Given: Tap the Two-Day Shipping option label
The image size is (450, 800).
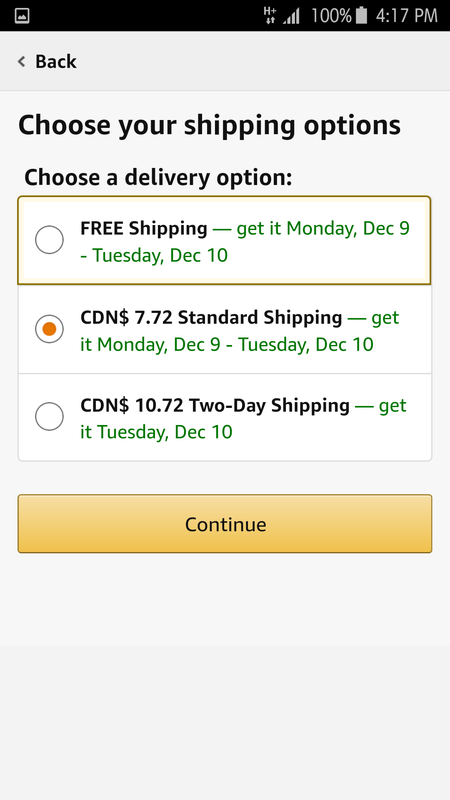Looking at the screenshot, I should (x=215, y=406).
